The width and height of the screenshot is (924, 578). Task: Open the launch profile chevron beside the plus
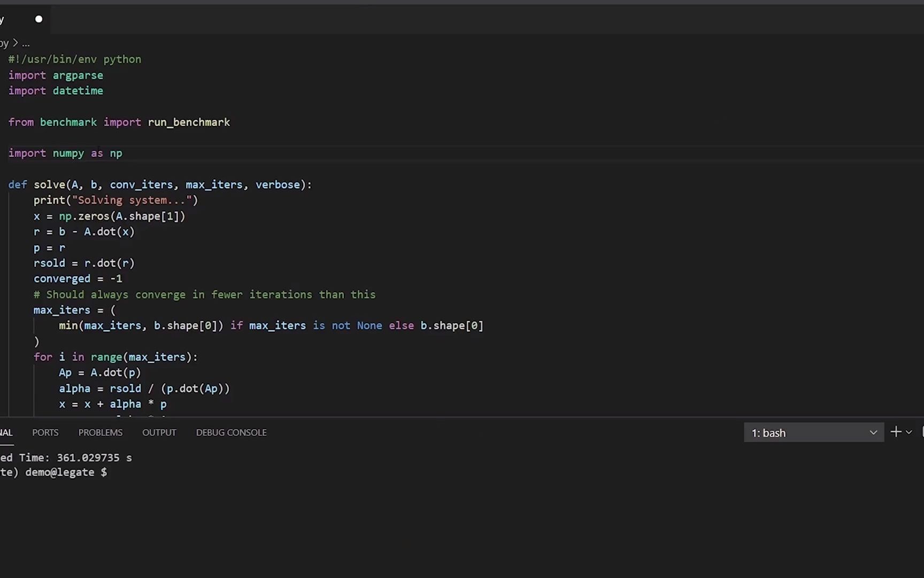coord(908,432)
